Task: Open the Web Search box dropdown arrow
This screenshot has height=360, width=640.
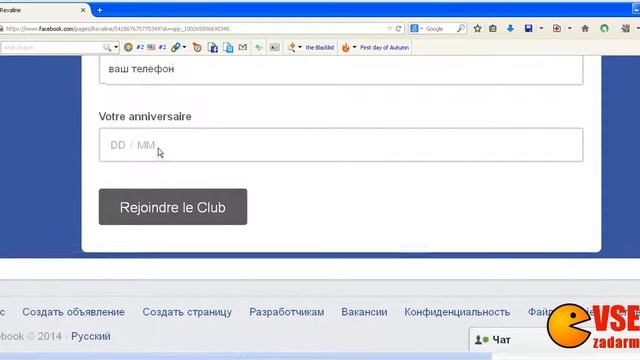Action: pyautogui.click(x=116, y=47)
